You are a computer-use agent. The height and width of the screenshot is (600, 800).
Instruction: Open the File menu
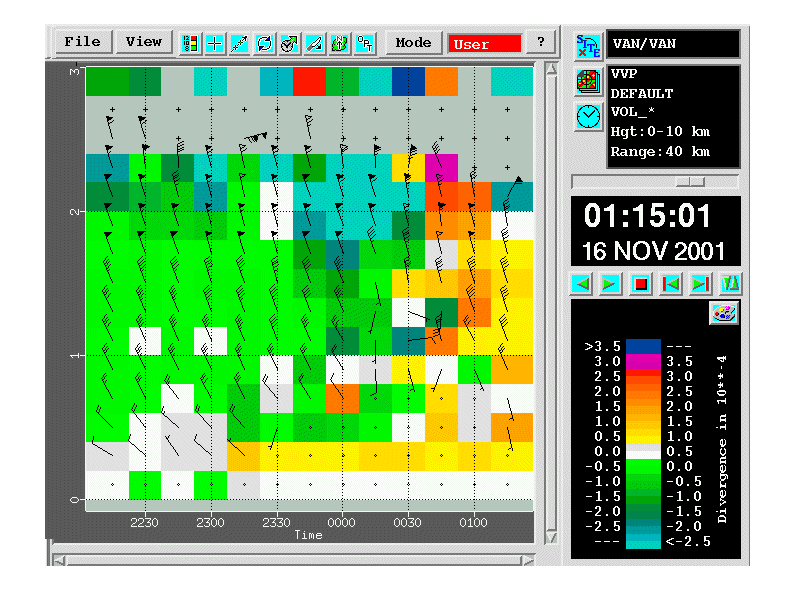[82, 42]
